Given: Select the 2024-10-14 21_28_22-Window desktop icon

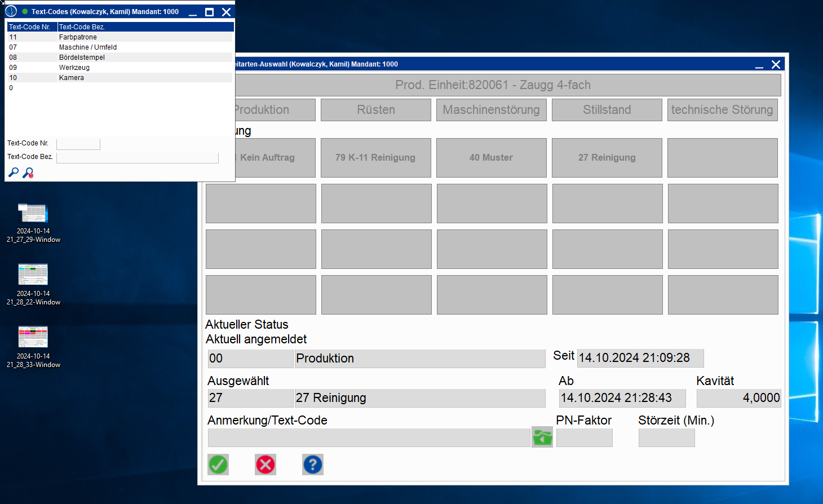Looking at the screenshot, I should click(33, 275).
